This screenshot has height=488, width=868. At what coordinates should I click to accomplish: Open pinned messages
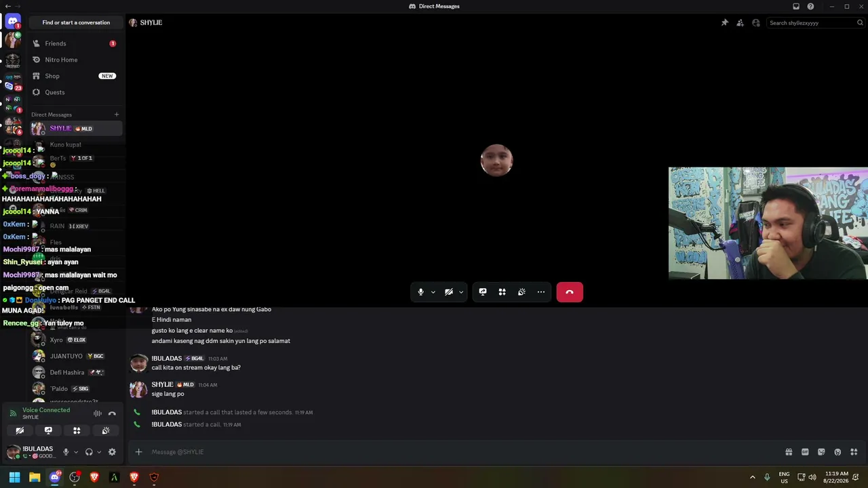[x=724, y=22]
